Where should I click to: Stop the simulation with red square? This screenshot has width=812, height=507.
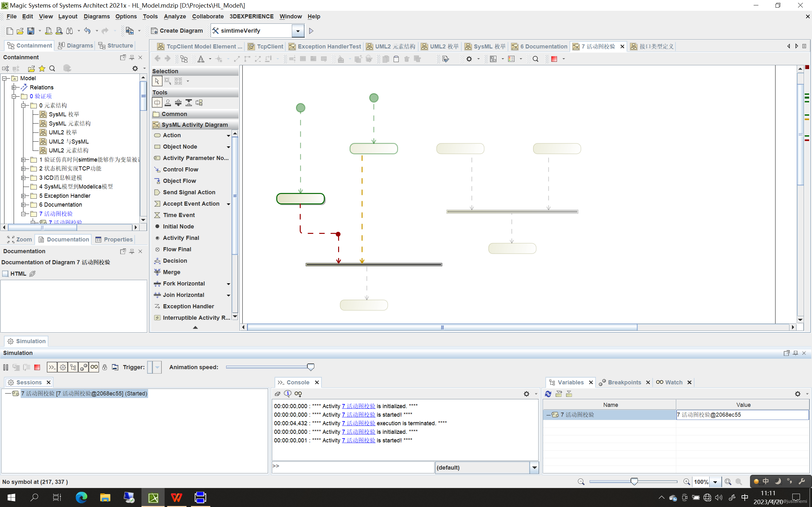coord(37,367)
